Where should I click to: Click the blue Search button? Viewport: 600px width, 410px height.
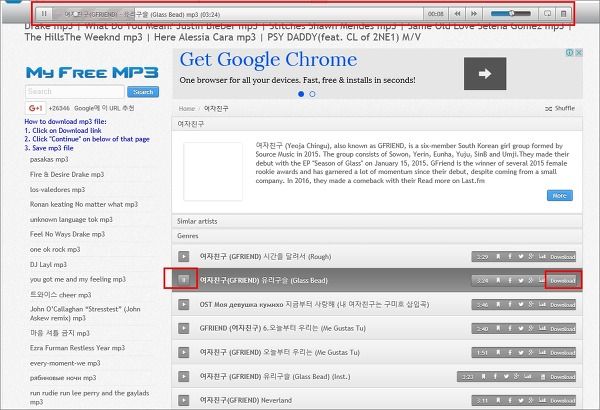pyautogui.click(x=143, y=92)
